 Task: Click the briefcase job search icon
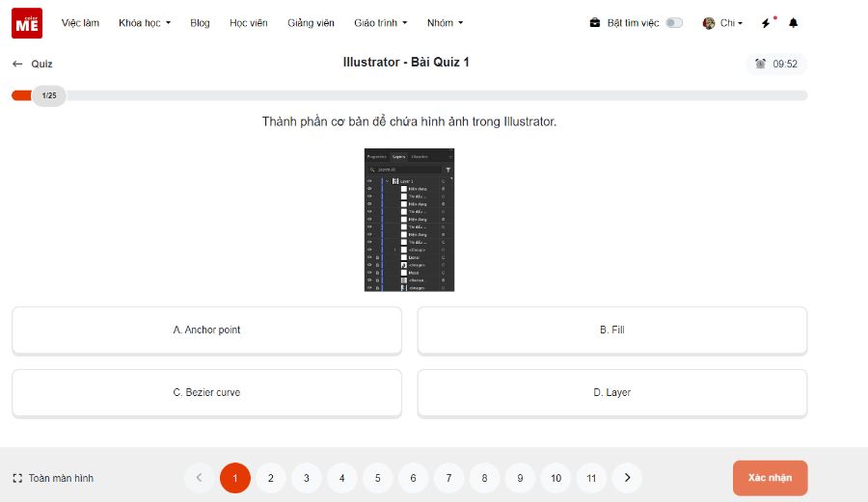tap(595, 23)
